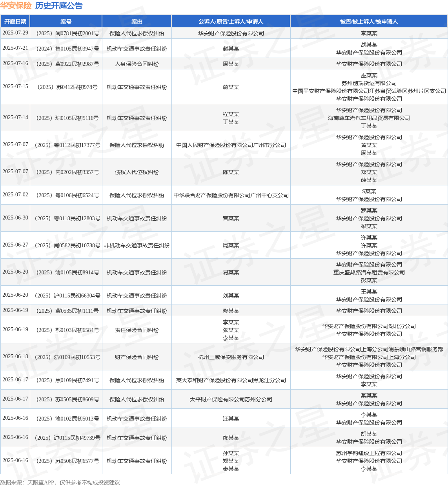Click the 非机动车交通事故责任纠纷 cause cell
Image resolution: width=448 pixels, height=486 pixels.
point(137,245)
